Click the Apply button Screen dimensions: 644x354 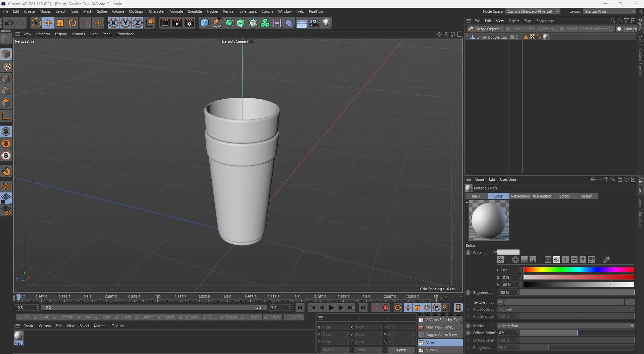coord(401,350)
